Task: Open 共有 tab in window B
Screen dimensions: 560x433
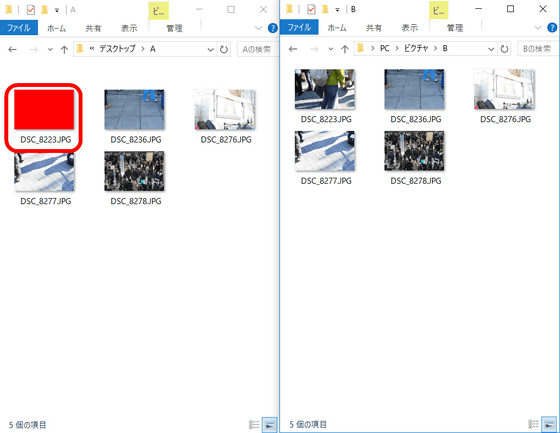Action: tap(374, 28)
